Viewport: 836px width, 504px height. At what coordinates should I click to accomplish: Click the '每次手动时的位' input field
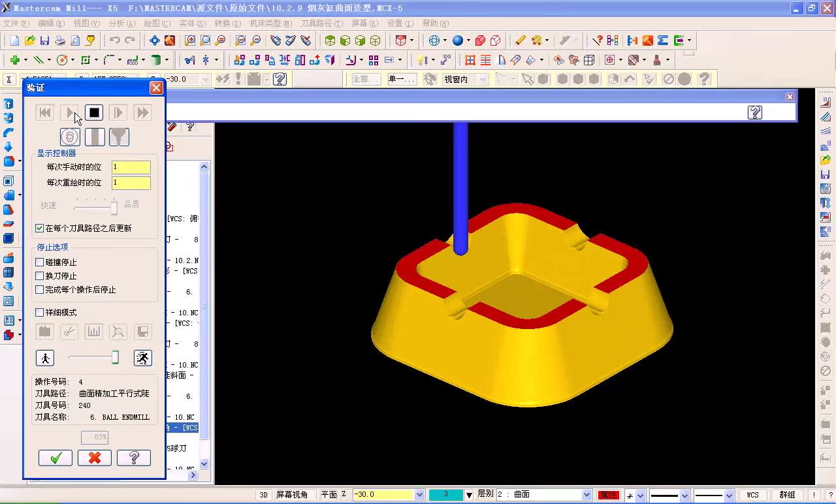(131, 167)
